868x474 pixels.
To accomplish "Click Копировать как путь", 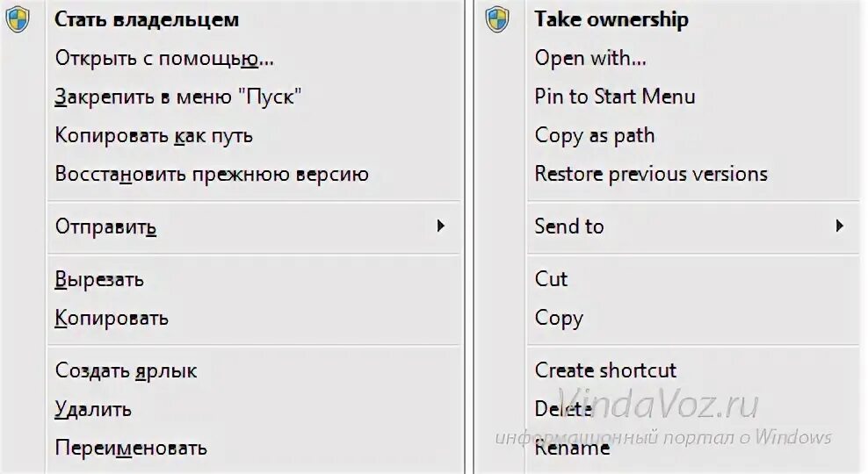I will click(x=154, y=135).
